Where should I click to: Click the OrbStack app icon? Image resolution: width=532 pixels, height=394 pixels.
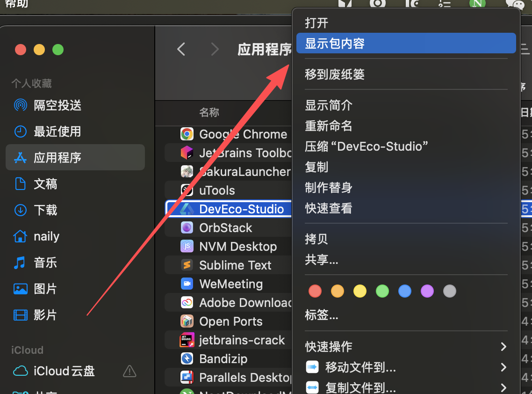click(187, 228)
